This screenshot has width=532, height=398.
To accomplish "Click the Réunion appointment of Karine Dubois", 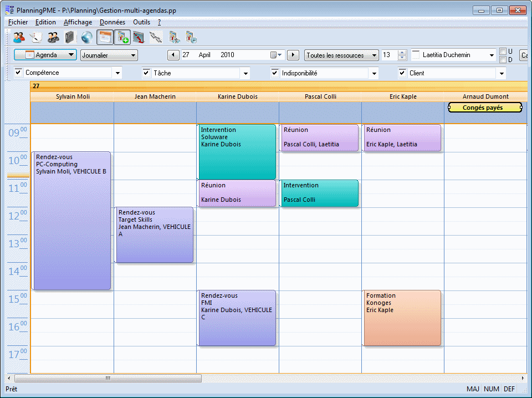I will tap(237, 192).
